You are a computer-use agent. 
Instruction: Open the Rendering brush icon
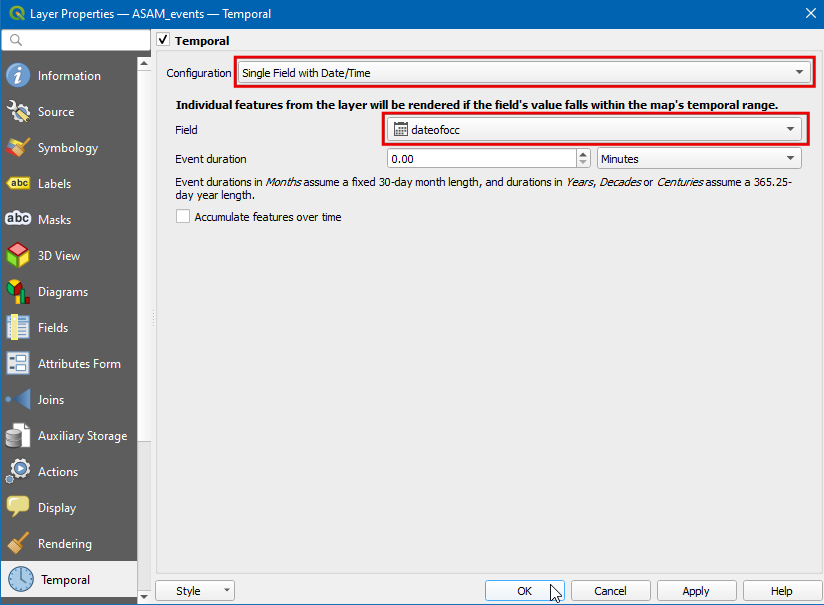(x=18, y=544)
